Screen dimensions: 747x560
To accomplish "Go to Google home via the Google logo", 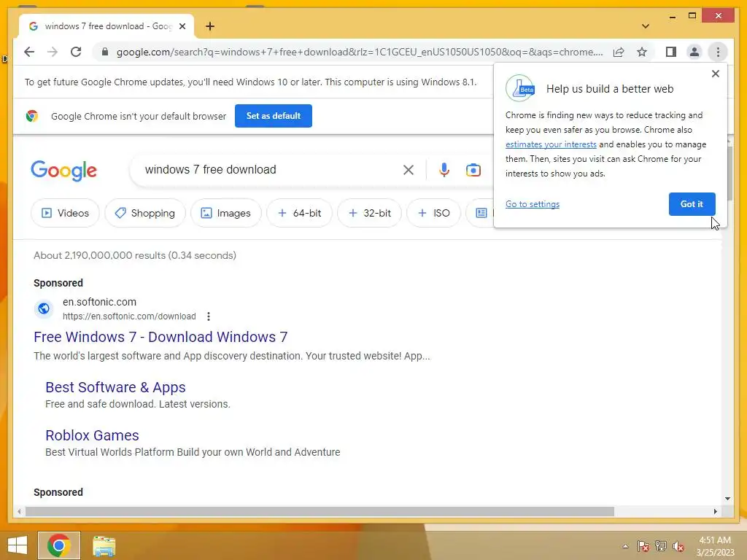I will point(64,171).
